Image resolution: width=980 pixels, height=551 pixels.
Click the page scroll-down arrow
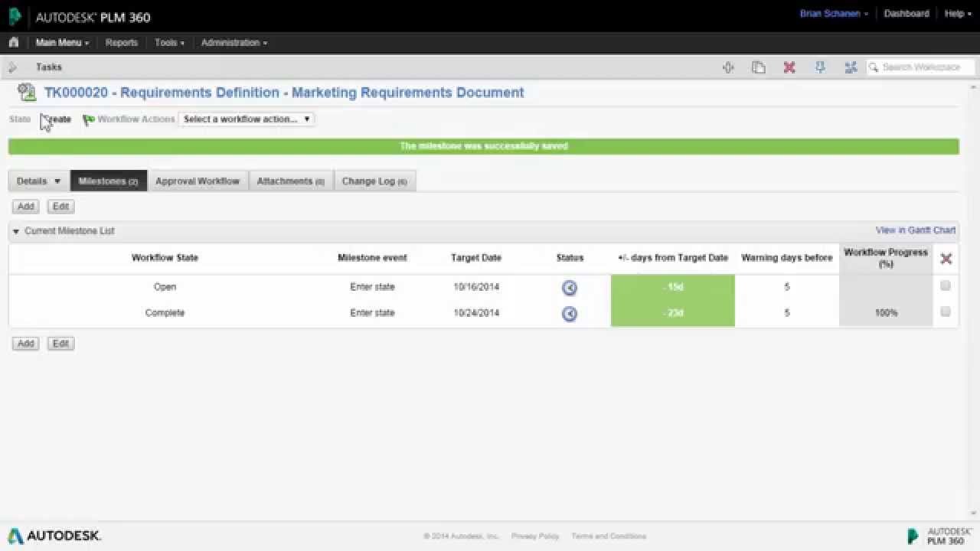(x=974, y=514)
